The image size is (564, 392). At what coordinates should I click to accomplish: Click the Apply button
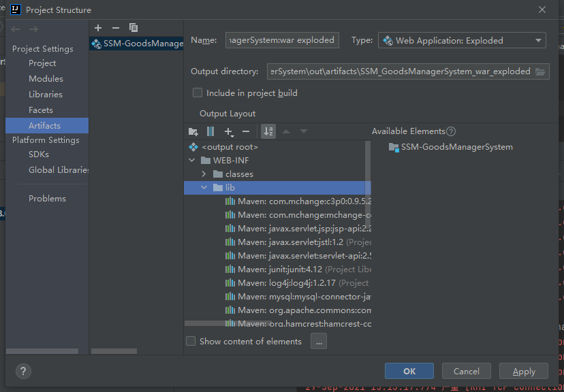524,371
